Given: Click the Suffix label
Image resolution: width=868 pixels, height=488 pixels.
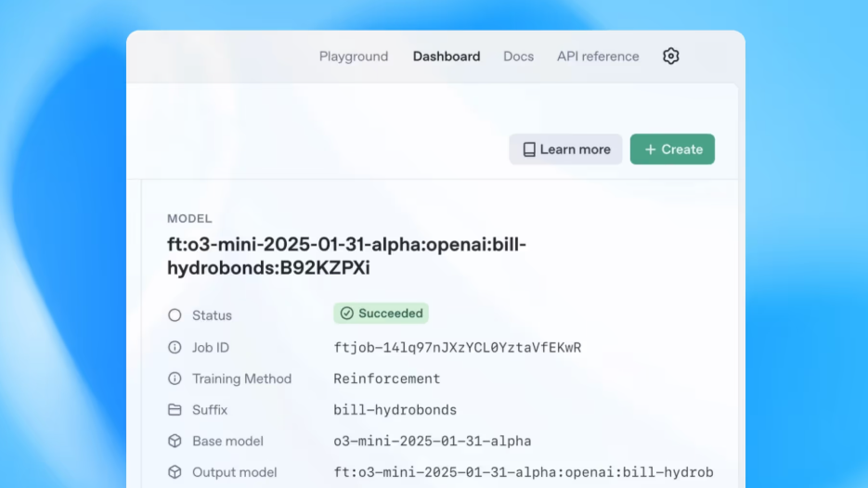Looking at the screenshot, I should pyautogui.click(x=210, y=410).
